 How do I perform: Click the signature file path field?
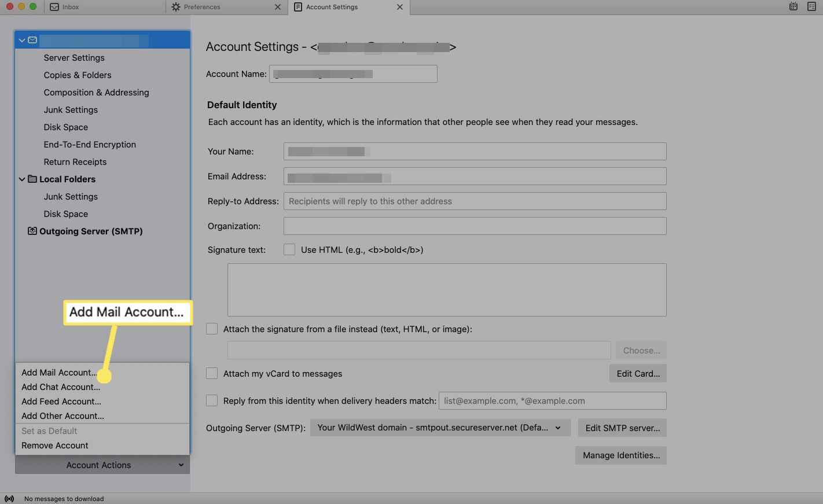tap(419, 350)
